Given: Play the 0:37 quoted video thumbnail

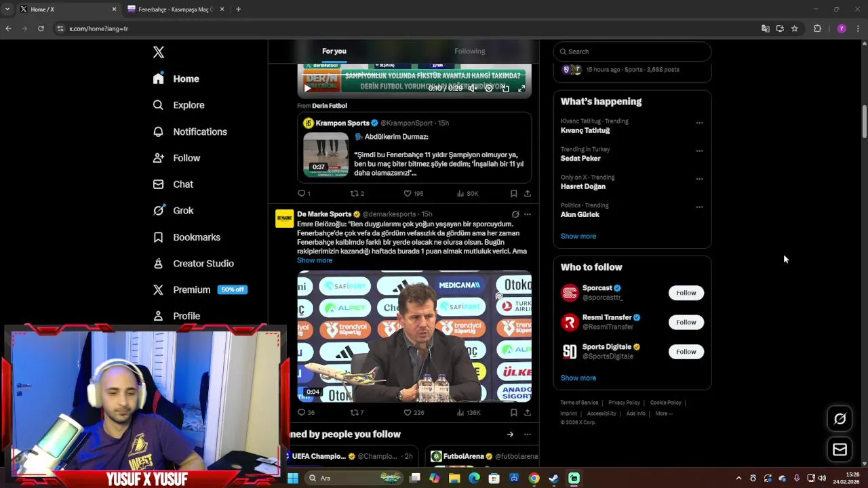Looking at the screenshot, I should pos(325,155).
